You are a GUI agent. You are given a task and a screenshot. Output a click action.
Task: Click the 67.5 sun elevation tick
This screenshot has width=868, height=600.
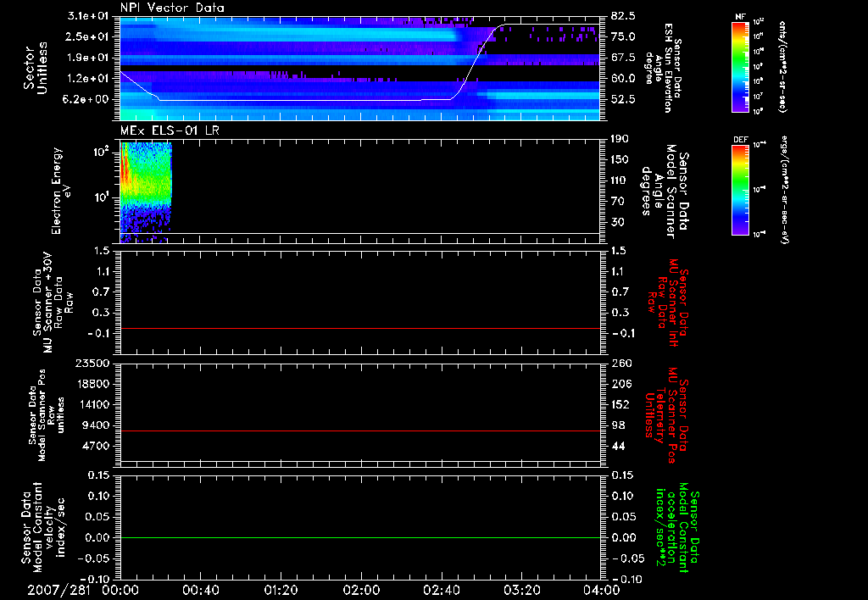(x=623, y=58)
